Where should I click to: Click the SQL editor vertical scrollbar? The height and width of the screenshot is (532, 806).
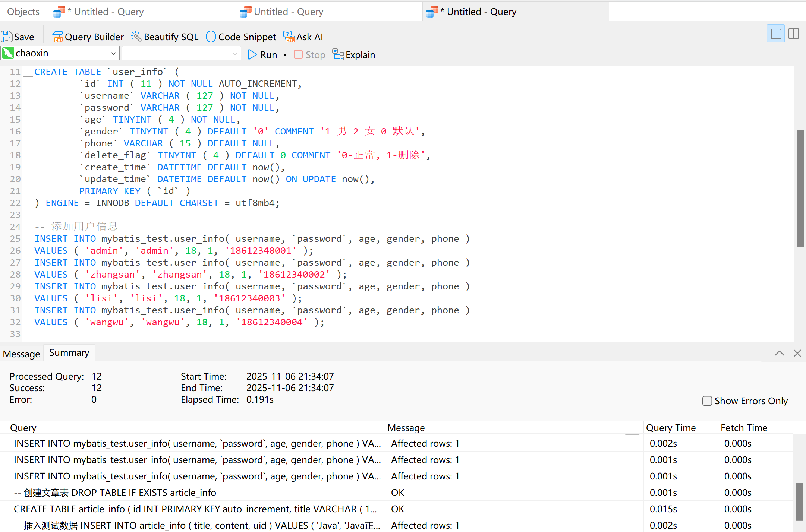tap(800, 188)
